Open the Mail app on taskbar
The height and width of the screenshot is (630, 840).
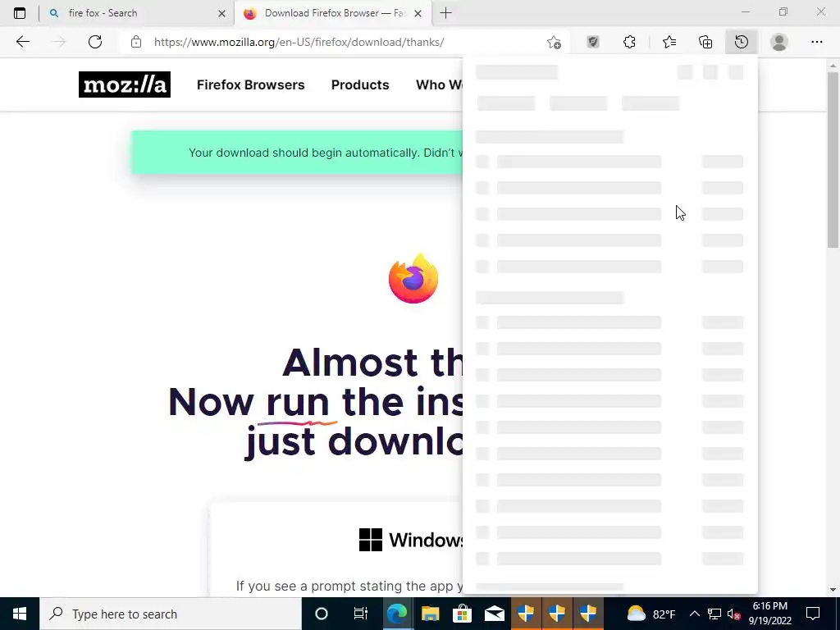[495, 614]
